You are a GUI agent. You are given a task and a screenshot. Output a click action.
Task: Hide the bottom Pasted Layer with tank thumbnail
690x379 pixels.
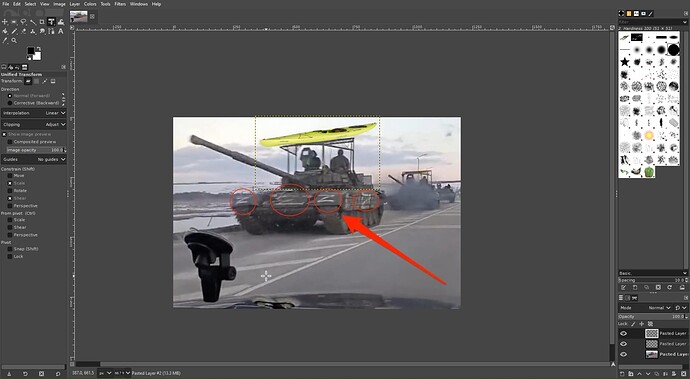point(624,354)
